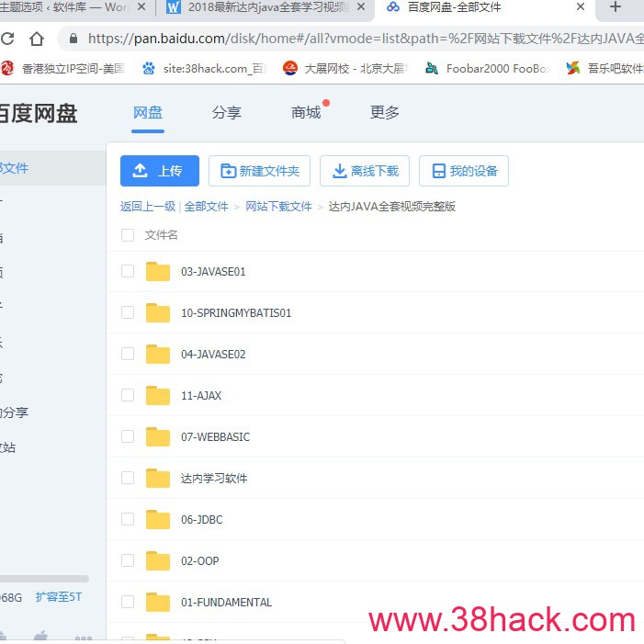The height and width of the screenshot is (644, 644).
Task: Go to 网站下载文件 breadcrumb
Action: pyautogui.click(x=278, y=206)
